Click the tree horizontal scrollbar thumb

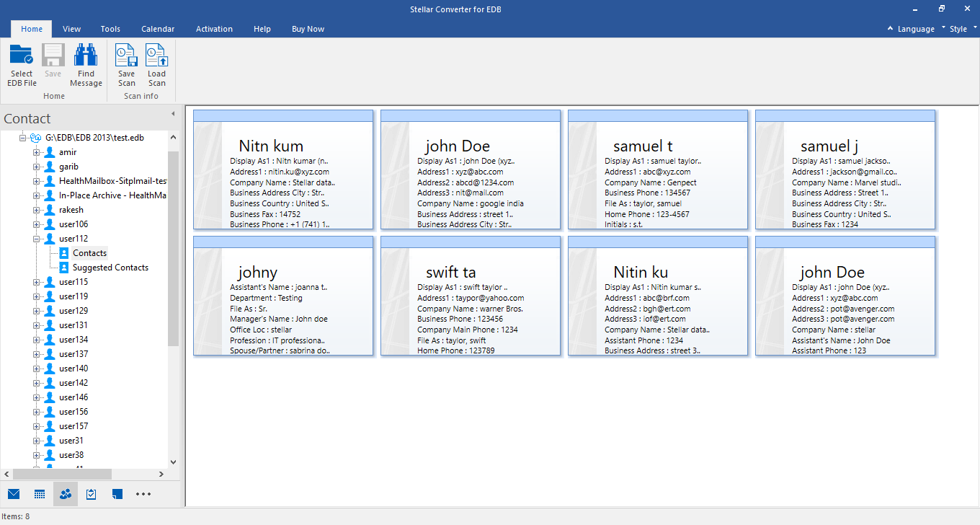coord(62,474)
